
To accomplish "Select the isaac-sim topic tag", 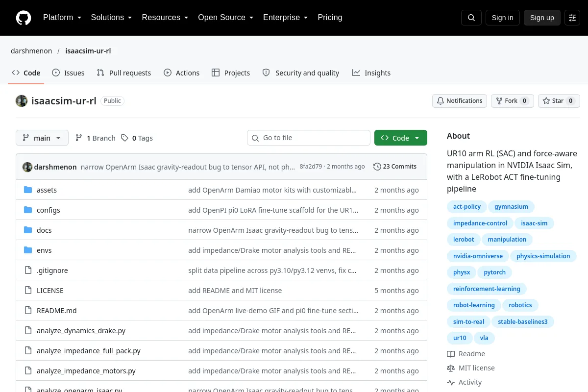I will tap(534, 223).
